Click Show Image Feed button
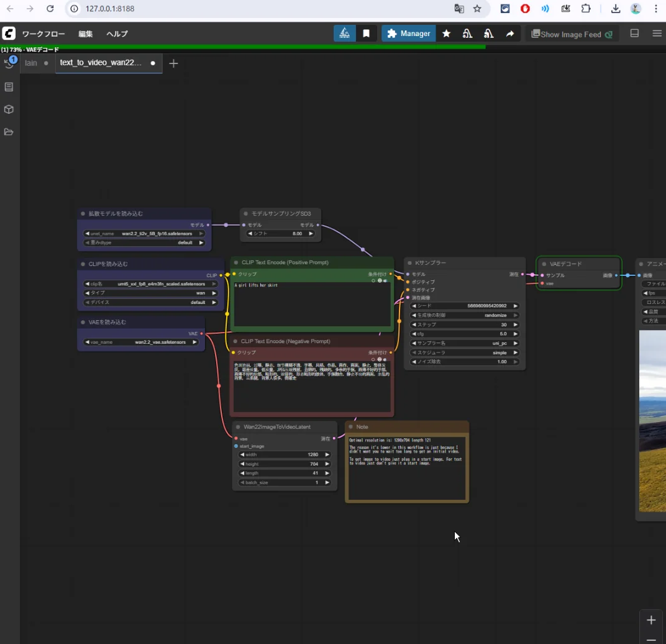 pos(572,34)
